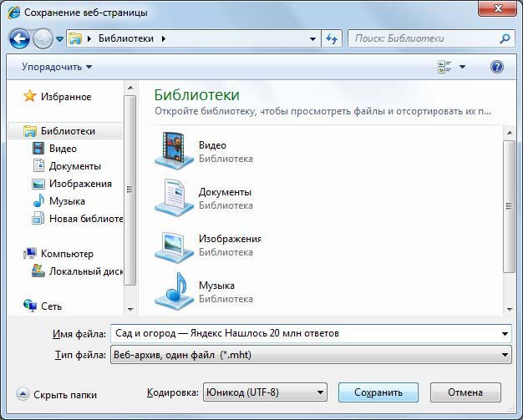Click the Отмена button

(x=465, y=392)
